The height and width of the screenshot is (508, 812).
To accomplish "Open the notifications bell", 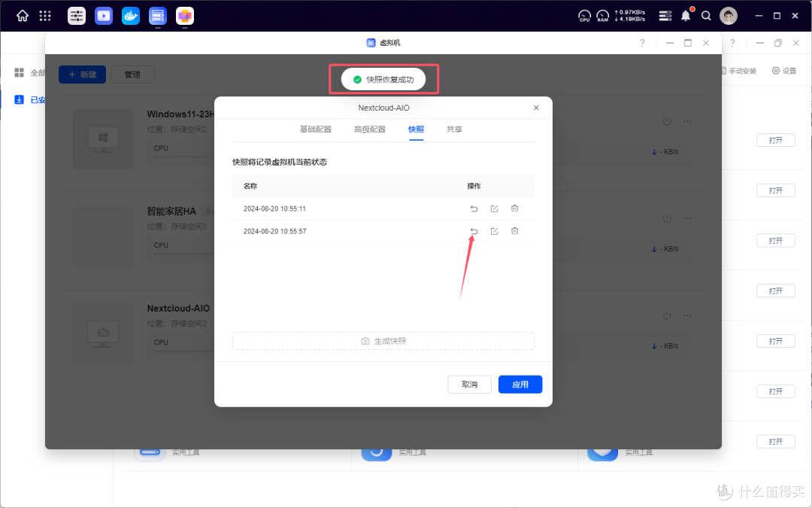I will (x=686, y=16).
